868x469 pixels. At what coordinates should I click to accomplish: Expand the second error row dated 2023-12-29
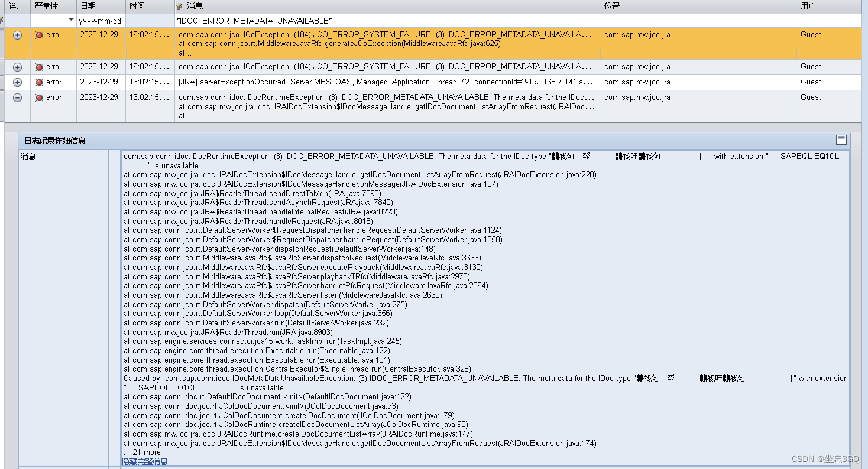click(17, 67)
